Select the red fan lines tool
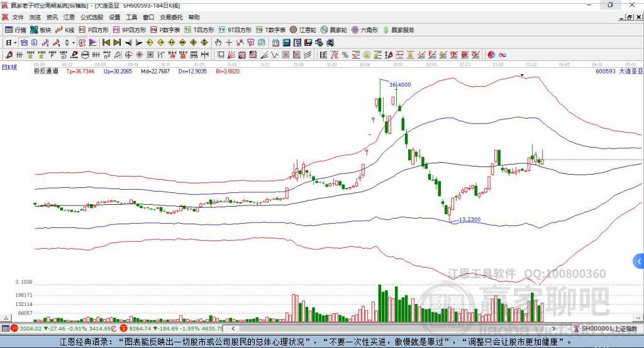This screenshot has height=348, width=644. coord(231,55)
